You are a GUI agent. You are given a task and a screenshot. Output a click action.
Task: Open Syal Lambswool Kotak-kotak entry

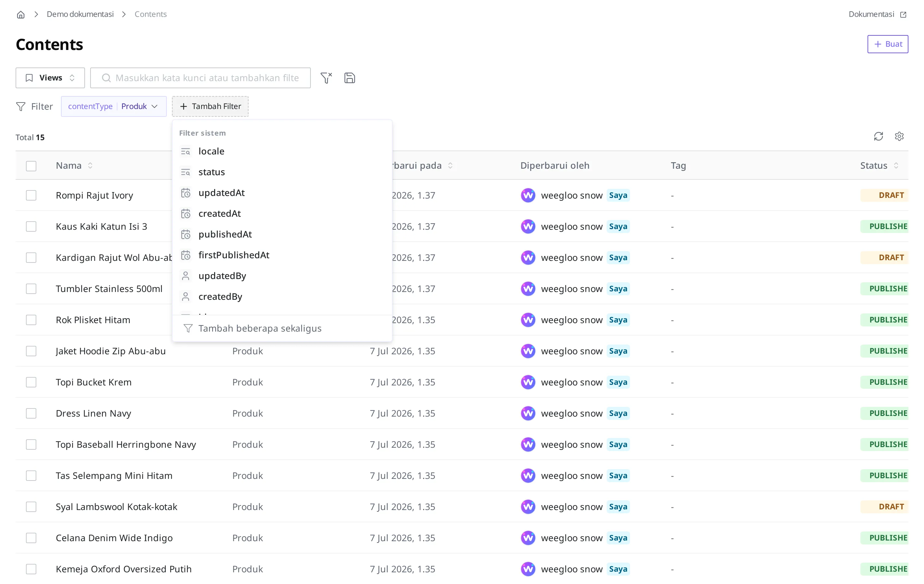pos(116,507)
